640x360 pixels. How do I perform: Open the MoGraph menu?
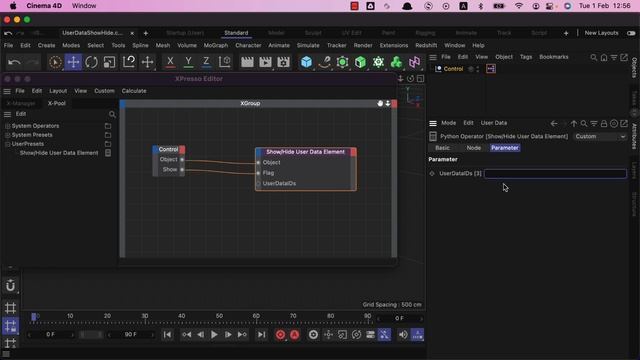(x=216, y=45)
